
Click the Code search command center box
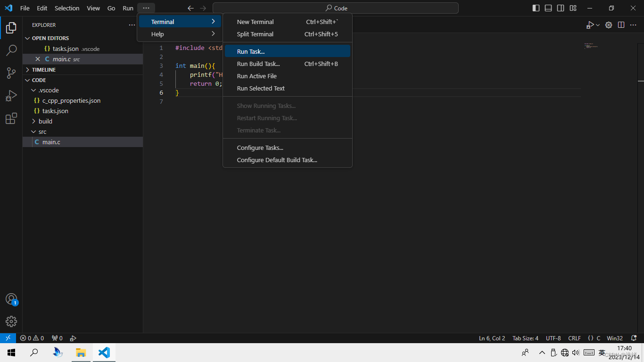pyautogui.click(x=336, y=8)
